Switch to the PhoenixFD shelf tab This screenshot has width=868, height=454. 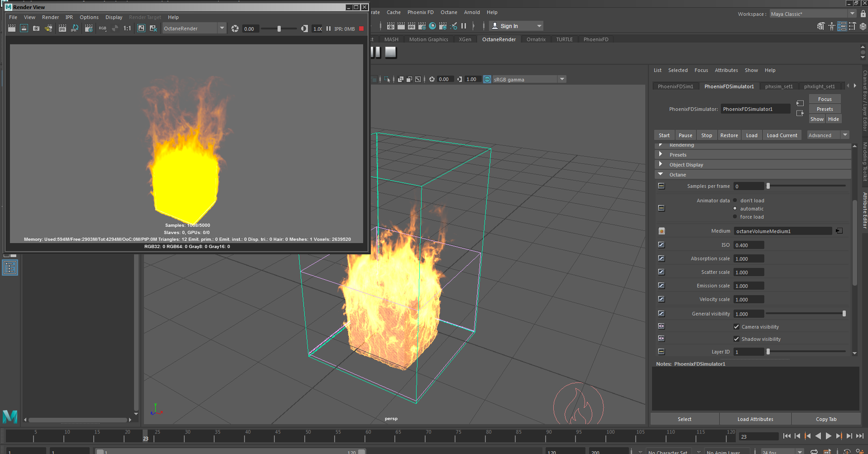click(596, 39)
